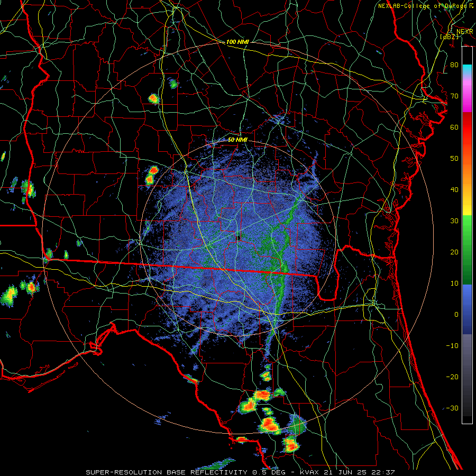Click the radar site marker at the rings' center
Screen dimensions: 476x476
click(x=239, y=238)
